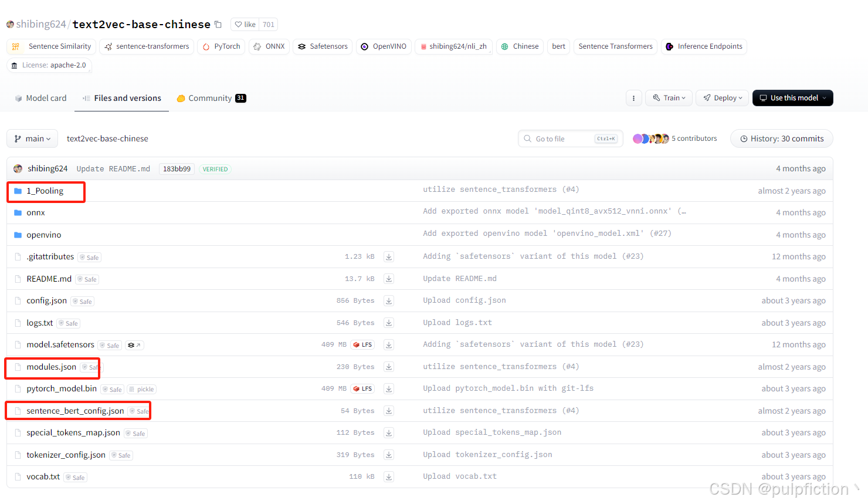
Task: Select the bert tag
Action: click(559, 46)
